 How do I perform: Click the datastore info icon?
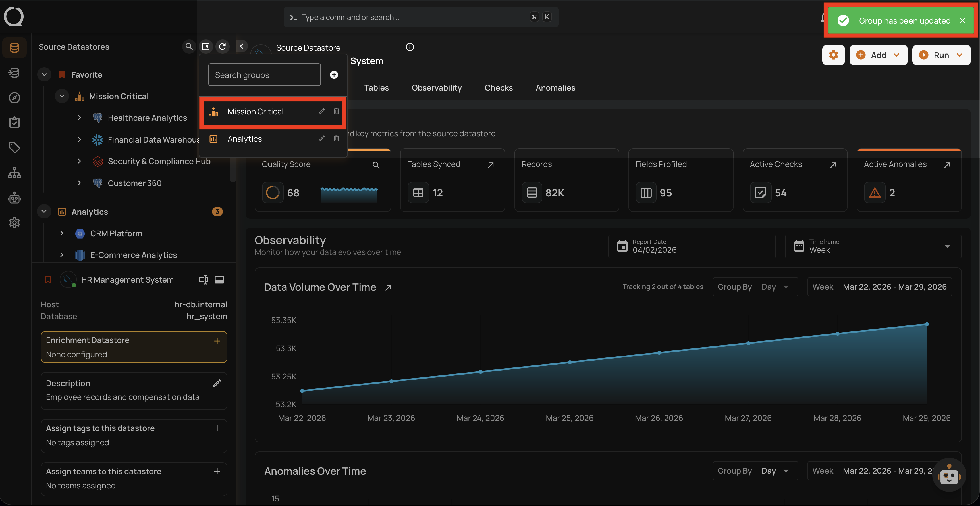(409, 47)
